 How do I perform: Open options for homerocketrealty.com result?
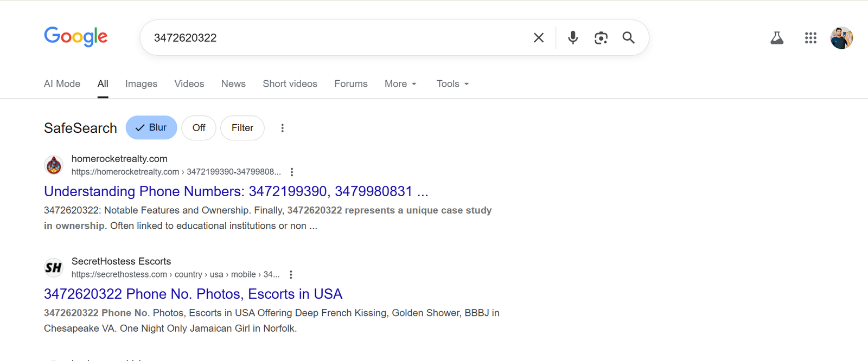point(292,172)
